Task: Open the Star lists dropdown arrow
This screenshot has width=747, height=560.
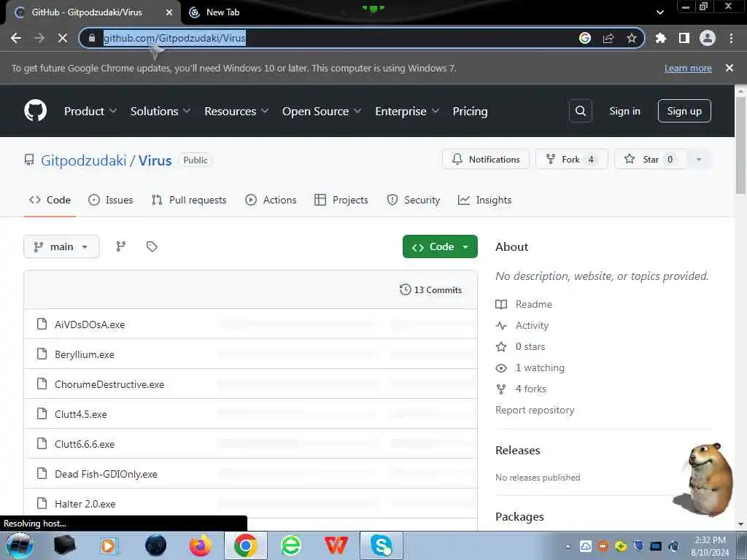Action: pyautogui.click(x=699, y=159)
